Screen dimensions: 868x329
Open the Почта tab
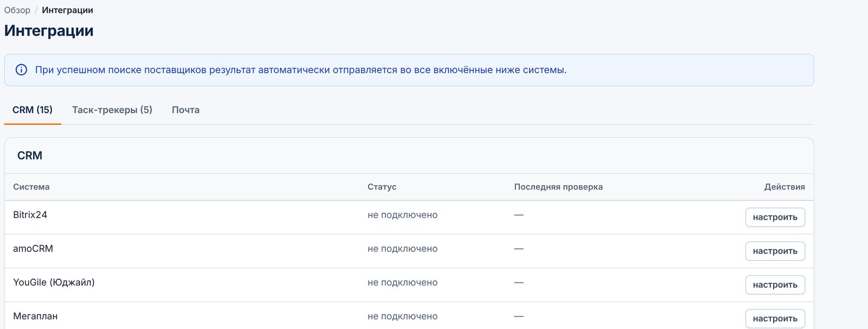186,110
